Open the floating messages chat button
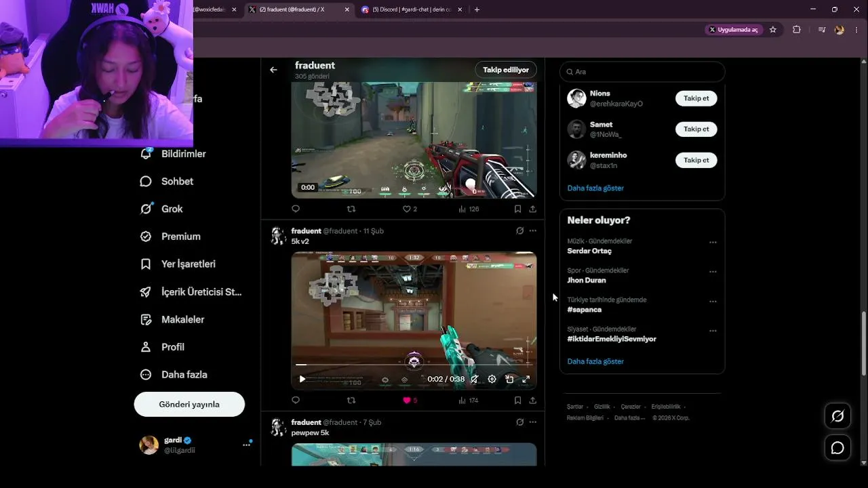This screenshot has width=868, height=488. (x=837, y=448)
